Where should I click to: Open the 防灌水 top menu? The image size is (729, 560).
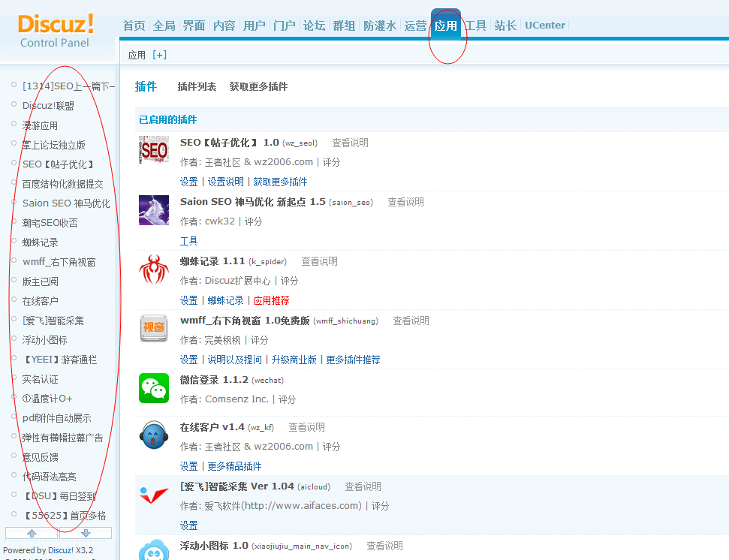(380, 26)
